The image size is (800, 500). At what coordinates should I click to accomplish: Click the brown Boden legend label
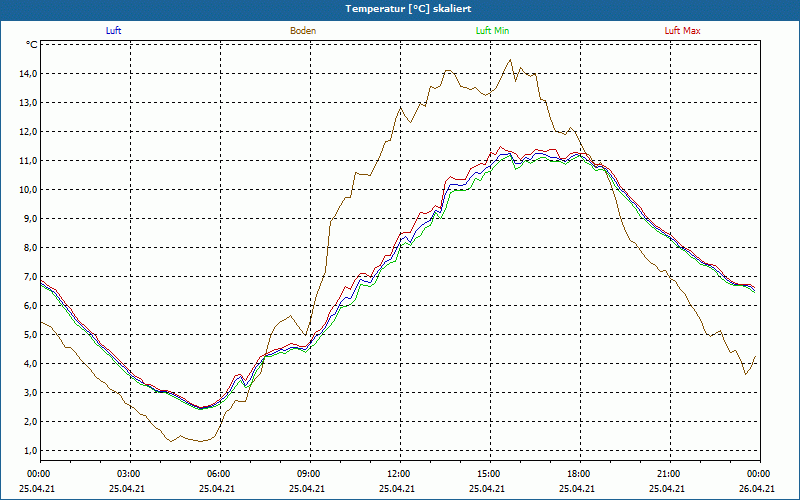point(303,31)
